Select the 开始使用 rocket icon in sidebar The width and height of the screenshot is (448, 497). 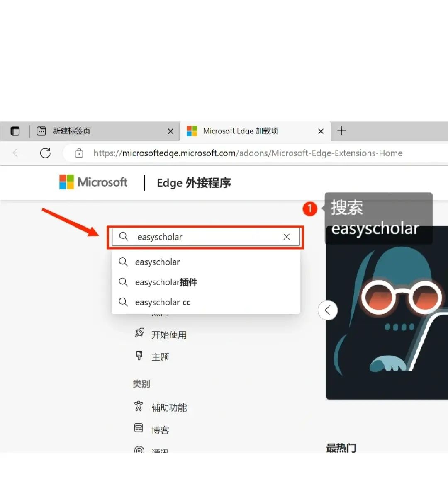(x=139, y=334)
